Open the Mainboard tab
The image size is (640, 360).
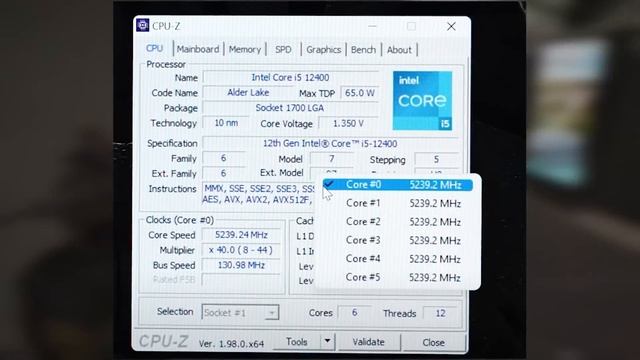click(x=198, y=49)
